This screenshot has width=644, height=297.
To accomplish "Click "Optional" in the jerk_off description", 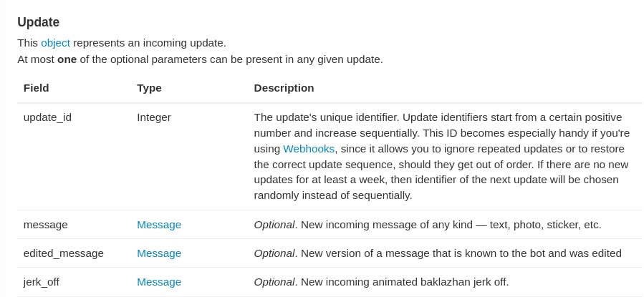I will click(274, 282).
